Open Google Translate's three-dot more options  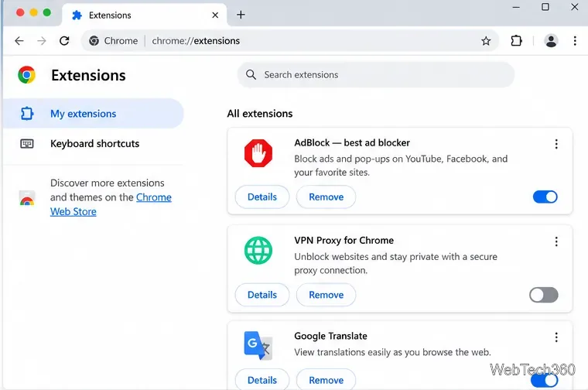coord(556,337)
